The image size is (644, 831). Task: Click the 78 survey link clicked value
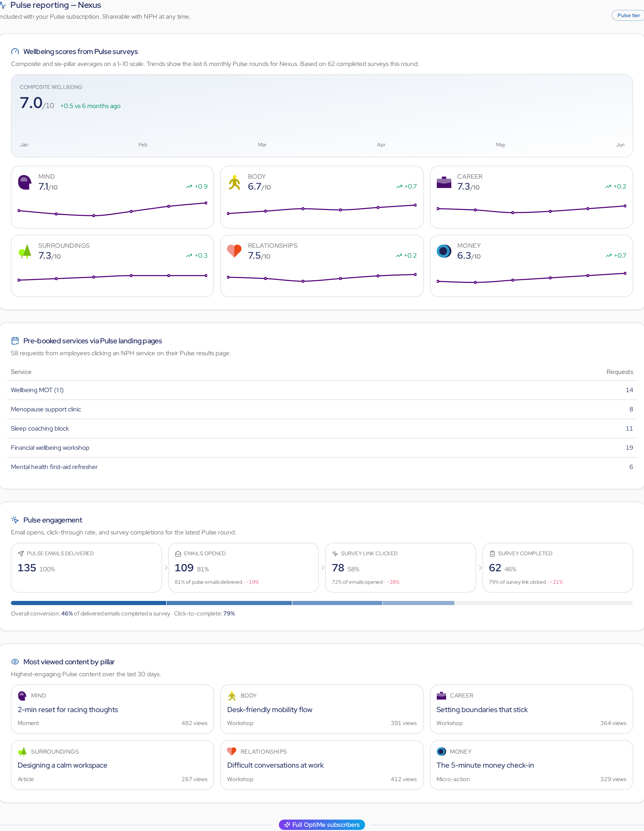[338, 568]
